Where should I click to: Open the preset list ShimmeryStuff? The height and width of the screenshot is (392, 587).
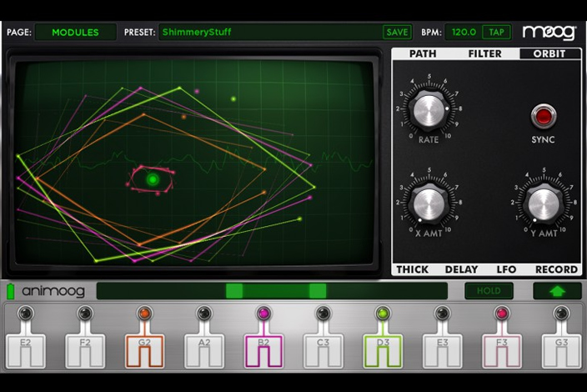(x=269, y=33)
